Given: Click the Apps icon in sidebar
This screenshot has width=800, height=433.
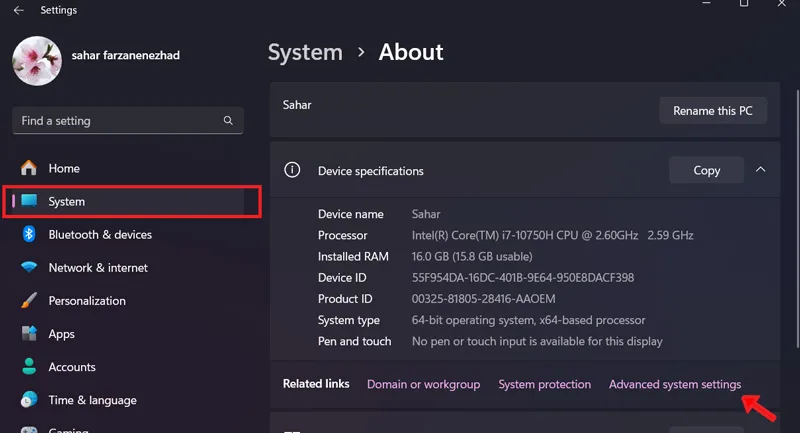Looking at the screenshot, I should click(29, 334).
